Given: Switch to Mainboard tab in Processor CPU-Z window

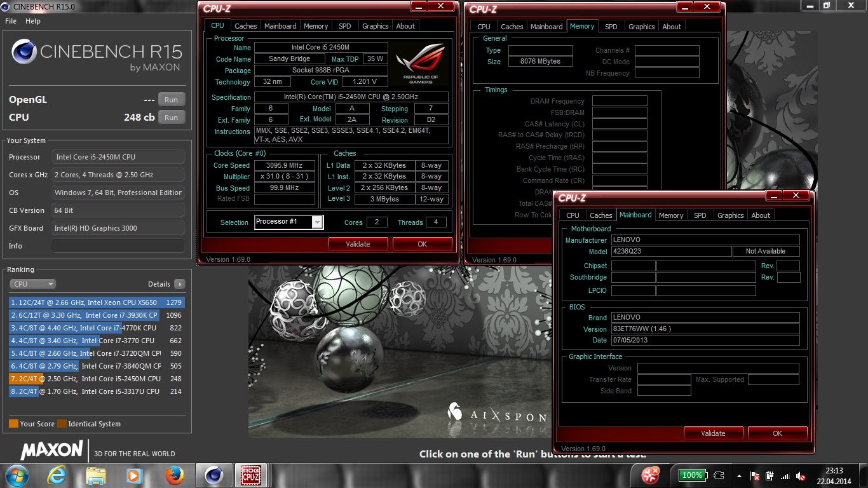Looking at the screenshot, I should click(280, 26).
